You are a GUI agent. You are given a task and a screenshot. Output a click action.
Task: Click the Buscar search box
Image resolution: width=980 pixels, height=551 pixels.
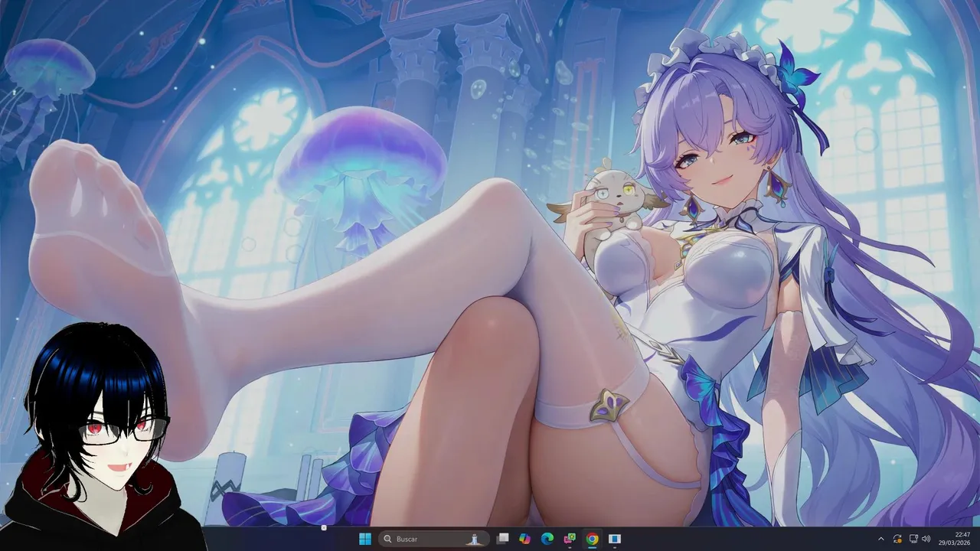[433, 539]
